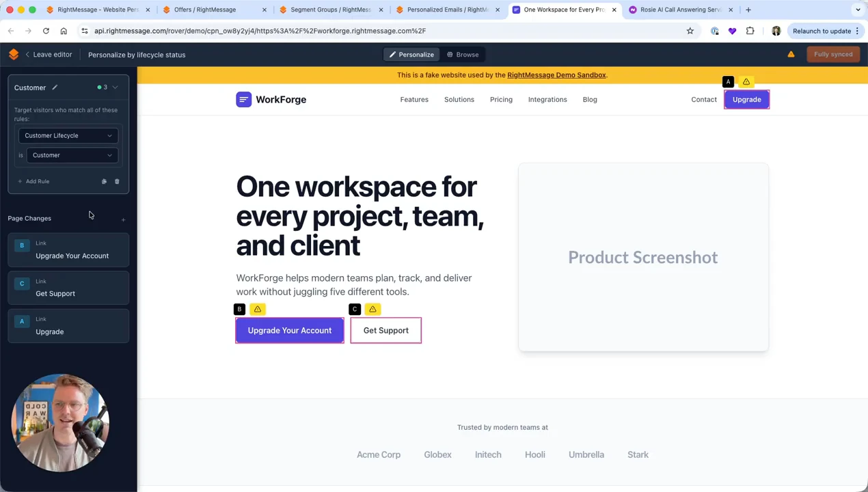Open the Extensions puzzle icon
Image resolution: width=868 pixels, height=492 pixels.
(750, 31)
